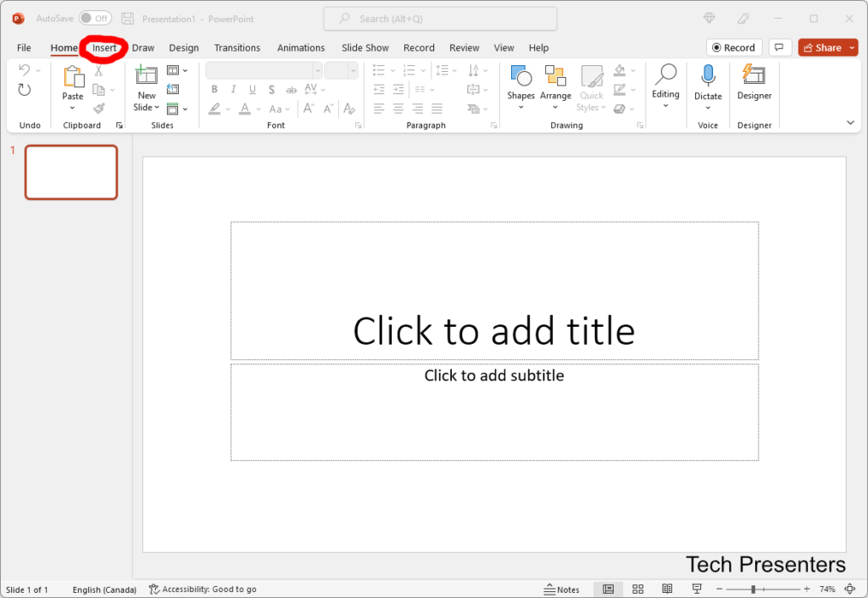Toggle Italic formatting
The width and height of the screenshot is (868, 598).
[x=234, y=90]
